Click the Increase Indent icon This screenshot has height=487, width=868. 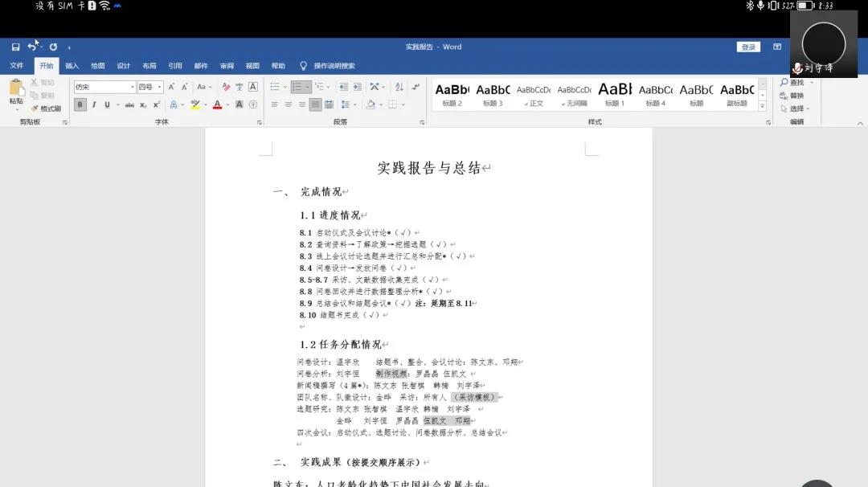tap(356, 87)
